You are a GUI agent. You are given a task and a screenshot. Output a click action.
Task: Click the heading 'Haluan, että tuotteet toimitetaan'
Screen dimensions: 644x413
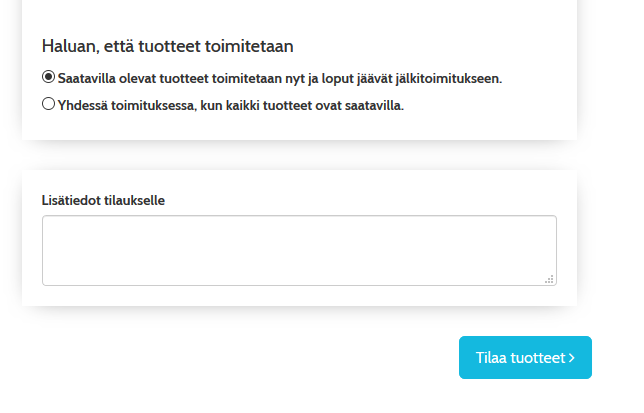click(167, 46)
